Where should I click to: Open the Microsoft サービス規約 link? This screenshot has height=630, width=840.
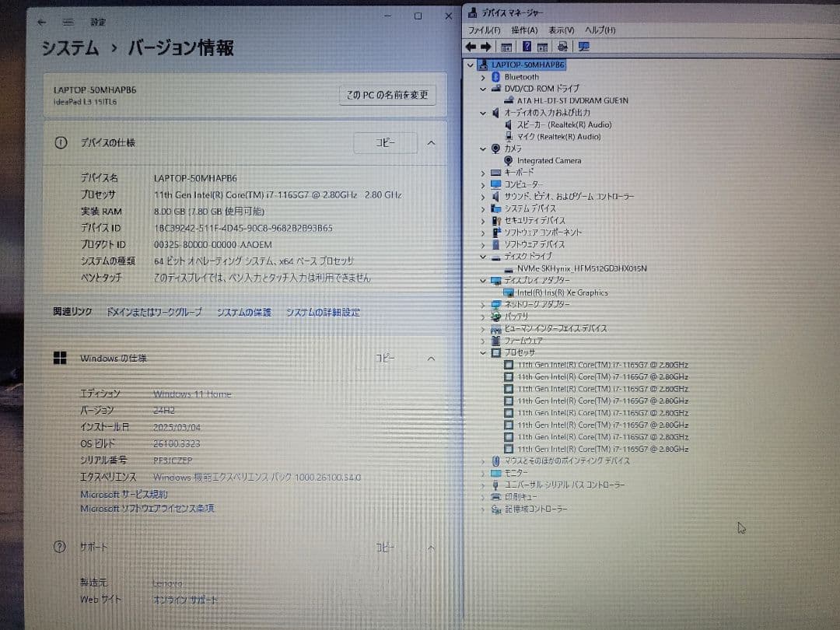click(x=123, y=493)
